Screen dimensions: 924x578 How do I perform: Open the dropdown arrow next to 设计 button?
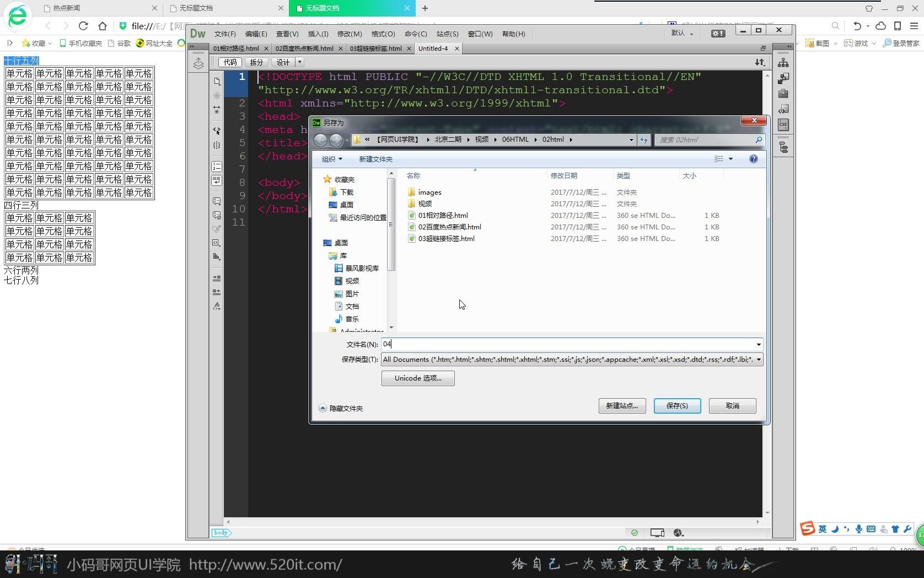coord(300,62)
